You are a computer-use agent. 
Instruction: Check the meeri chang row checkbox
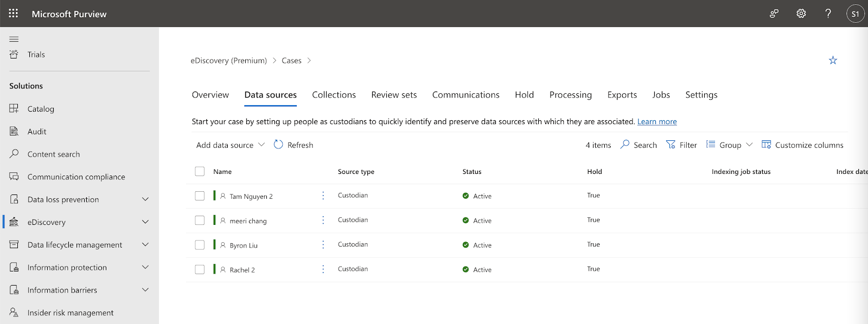[x=200, y=220]
